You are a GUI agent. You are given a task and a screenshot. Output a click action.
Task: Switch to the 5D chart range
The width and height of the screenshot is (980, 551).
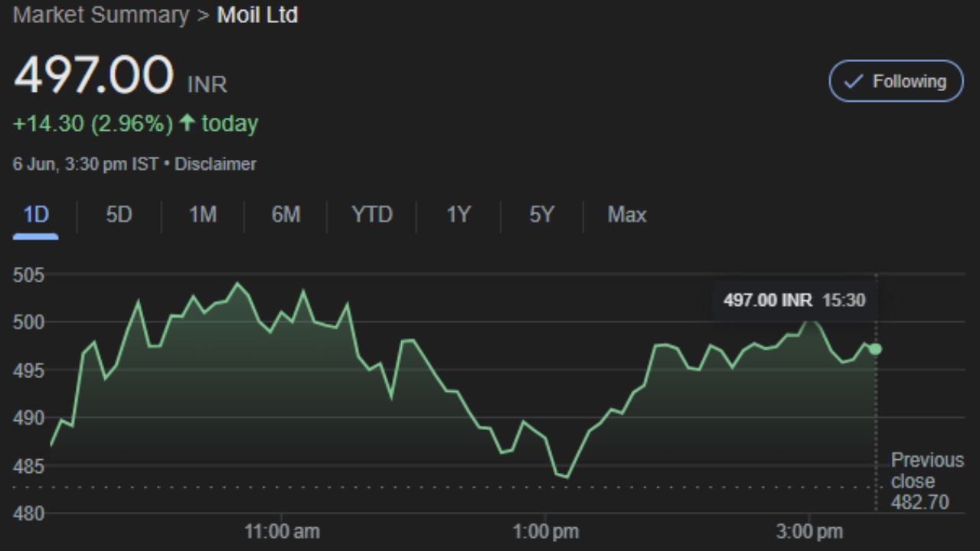(x=119, y=215)
